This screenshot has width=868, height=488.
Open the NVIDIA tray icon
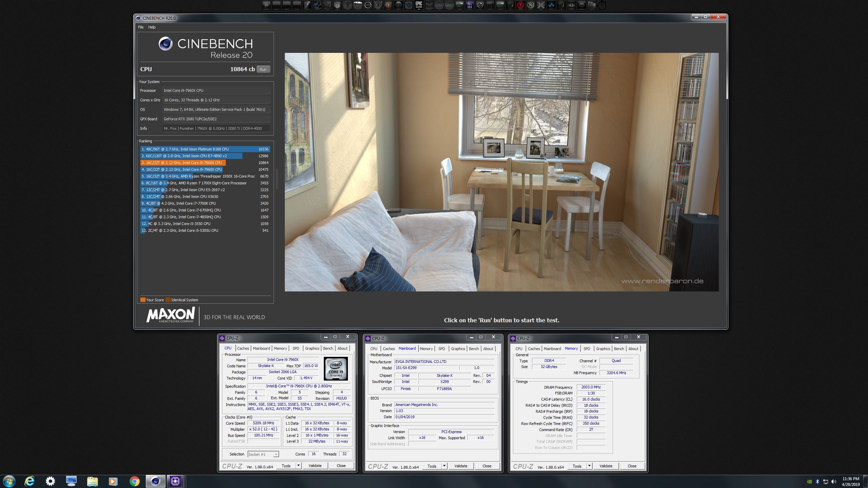click(809, 481)
